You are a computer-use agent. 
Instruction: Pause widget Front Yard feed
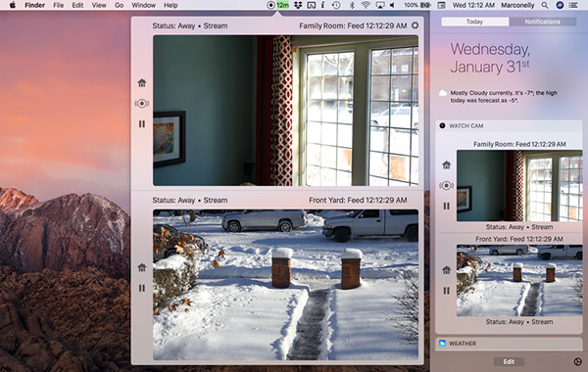[x=446, y=291]
